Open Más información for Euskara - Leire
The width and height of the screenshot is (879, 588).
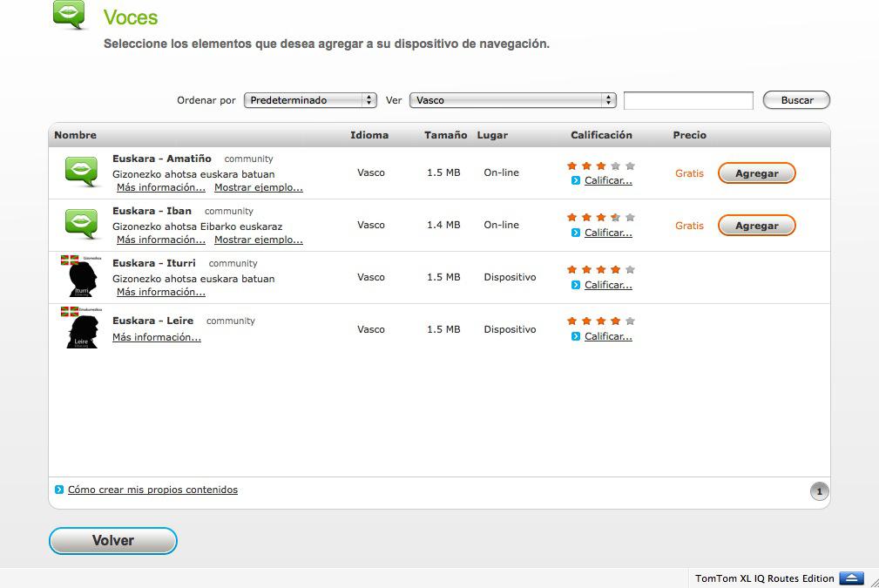coord(157,337)
